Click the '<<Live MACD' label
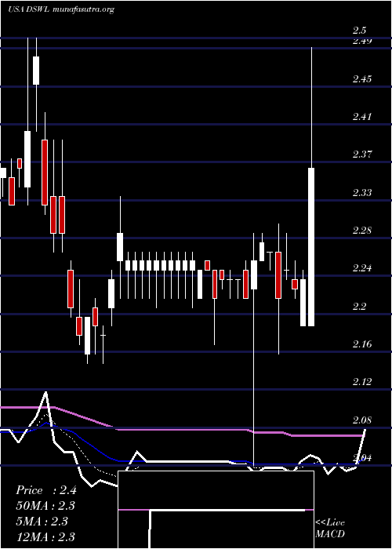The image size is (392, 549). pos(330,529)
